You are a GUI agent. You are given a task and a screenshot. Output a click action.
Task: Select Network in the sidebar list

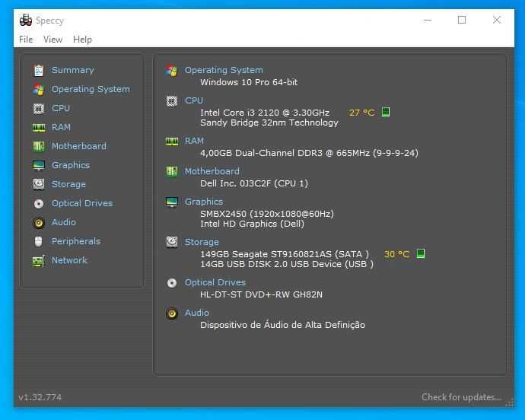(x=69, y=260)
